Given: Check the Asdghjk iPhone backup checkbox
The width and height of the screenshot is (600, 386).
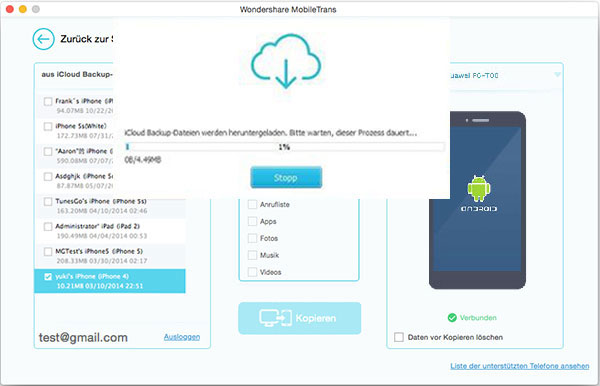Looking at the screenshot, I should (x=48, y=176).
